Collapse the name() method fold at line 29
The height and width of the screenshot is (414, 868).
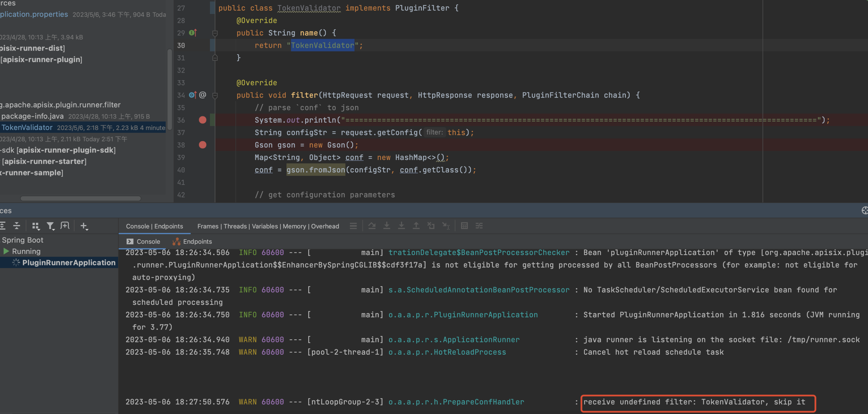pyautogui.click(x=215, y=33)
